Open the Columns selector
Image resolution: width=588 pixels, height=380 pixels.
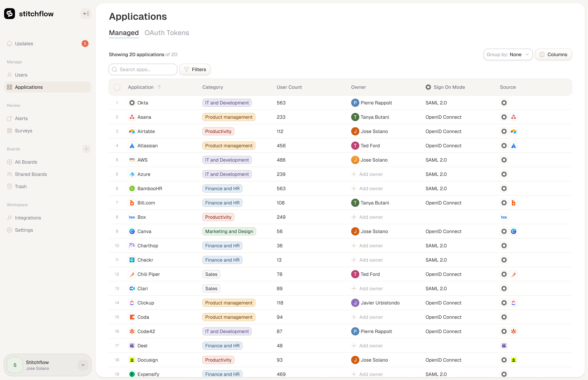[553, 55]
